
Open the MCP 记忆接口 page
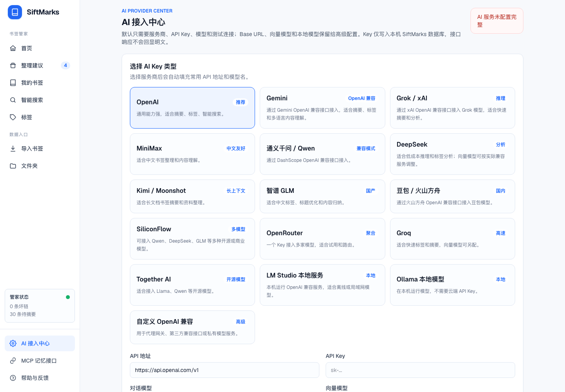click(40, 361)
